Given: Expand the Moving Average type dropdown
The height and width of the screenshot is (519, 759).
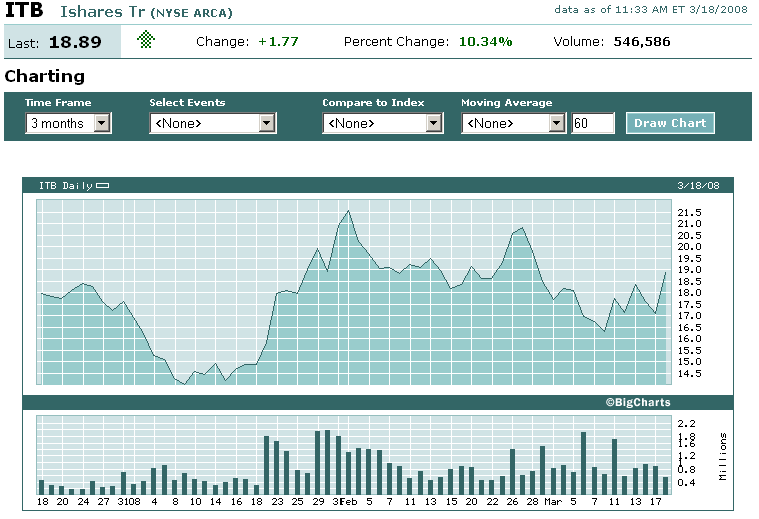Looking at the screenshot, I should point(514,123).
